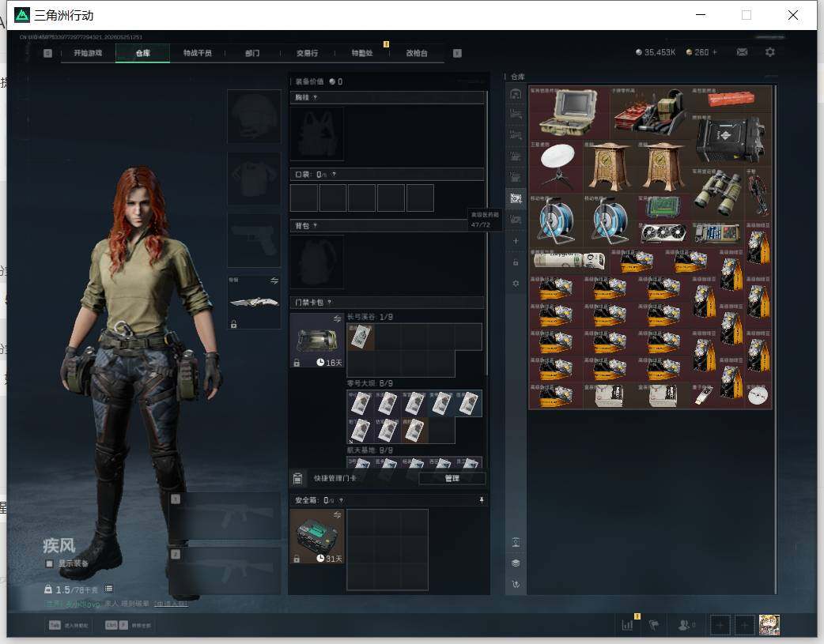Select primary weapon slot 2
Viewport: 824px width, 644px height.
tap(225, 571)
